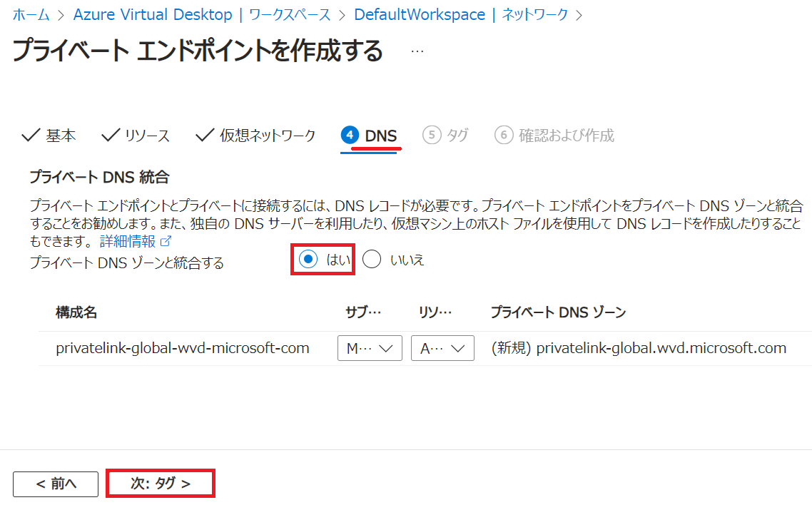Click the < 前へ button
Viewport: 812px width, 505px height.
[56, 484]
